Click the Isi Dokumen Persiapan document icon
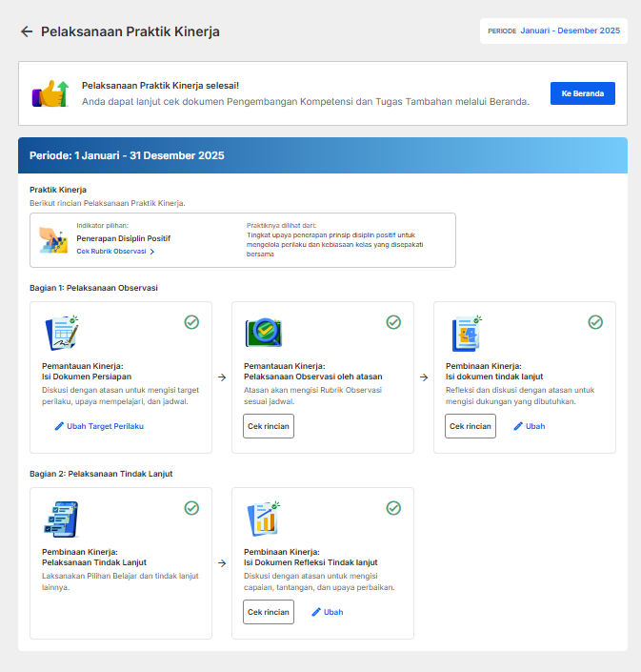The height and width of the screenshot is (672, 641). click(62, 333)
